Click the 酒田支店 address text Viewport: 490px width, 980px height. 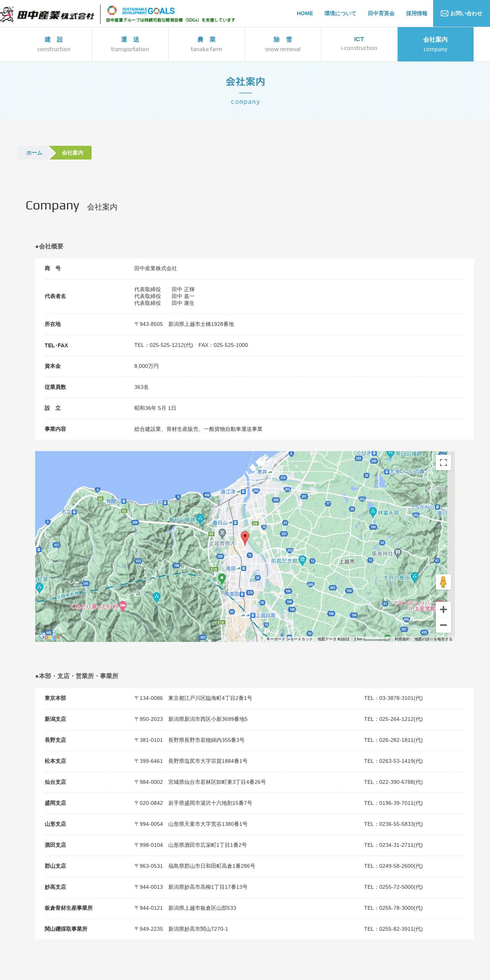pos(190,845)
